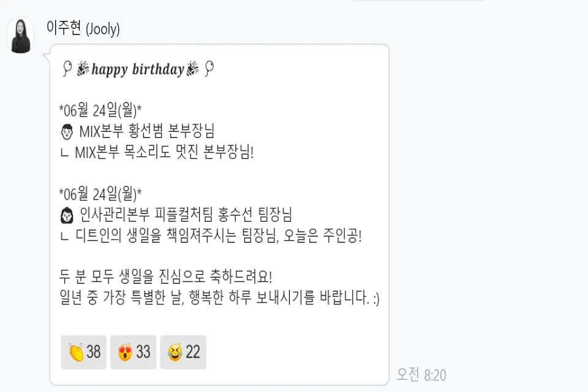Click the balloon emoji before happy birthday
The width and height of the screenshot is (588, 392).
click(x=67, y=69)
